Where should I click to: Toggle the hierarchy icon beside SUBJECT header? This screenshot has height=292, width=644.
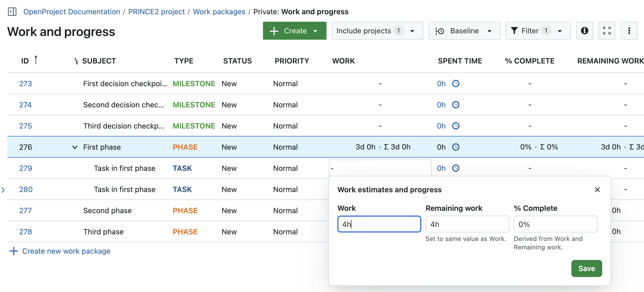click(x=76, y=61)
